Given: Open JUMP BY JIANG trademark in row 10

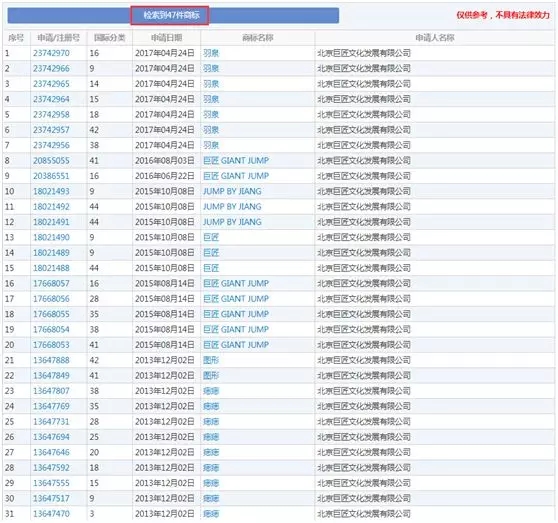Looking at the screenshot, I should (x=232, y=191).
